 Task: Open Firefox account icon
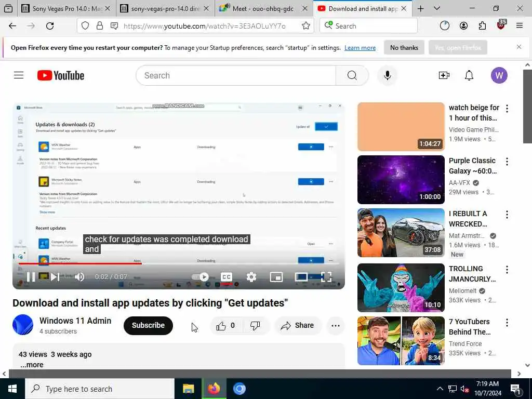(463, 26)
